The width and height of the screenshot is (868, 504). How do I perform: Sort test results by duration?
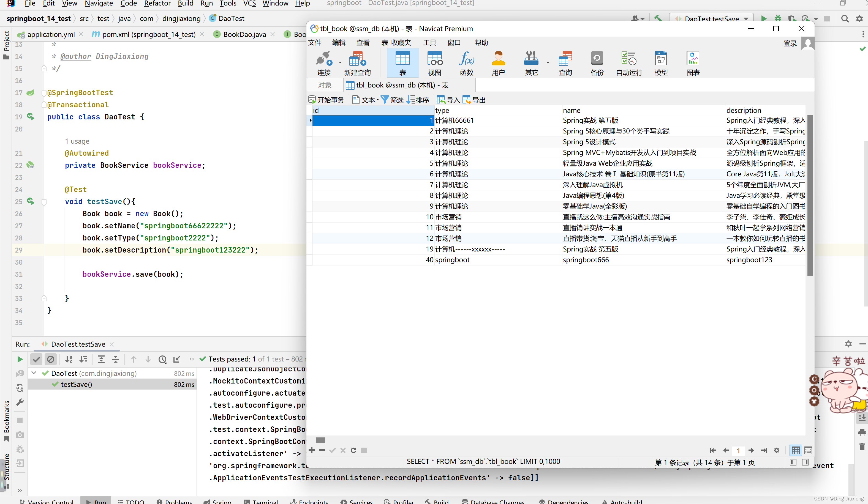[x=83, y=359]
